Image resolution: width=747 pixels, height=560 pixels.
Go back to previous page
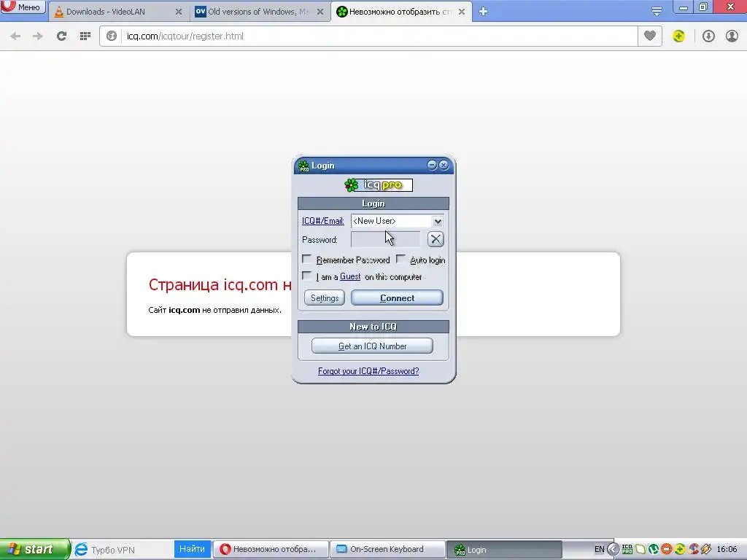[15, 36]
